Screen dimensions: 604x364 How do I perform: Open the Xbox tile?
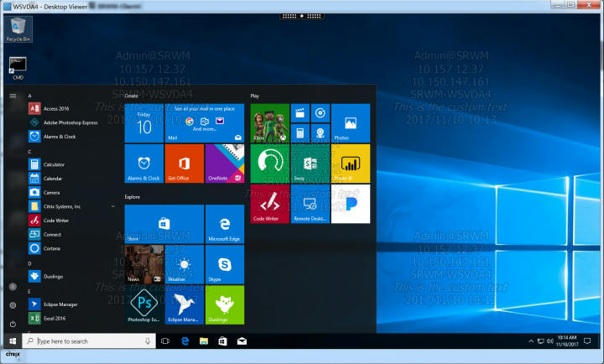tap(270, 123)
